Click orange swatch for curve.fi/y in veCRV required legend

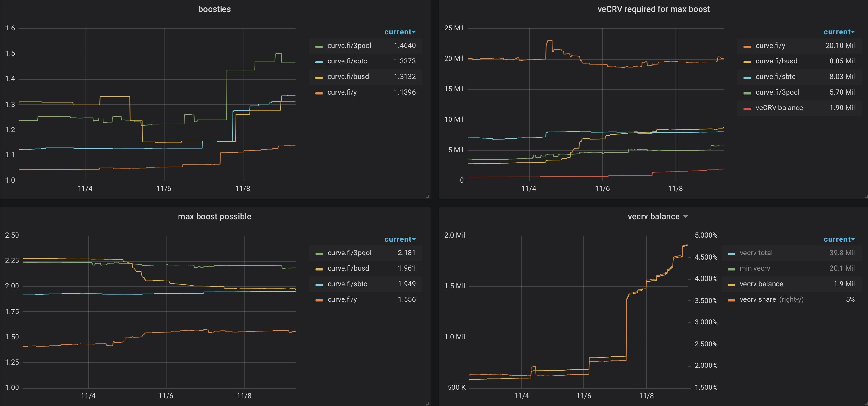(747, 46)
